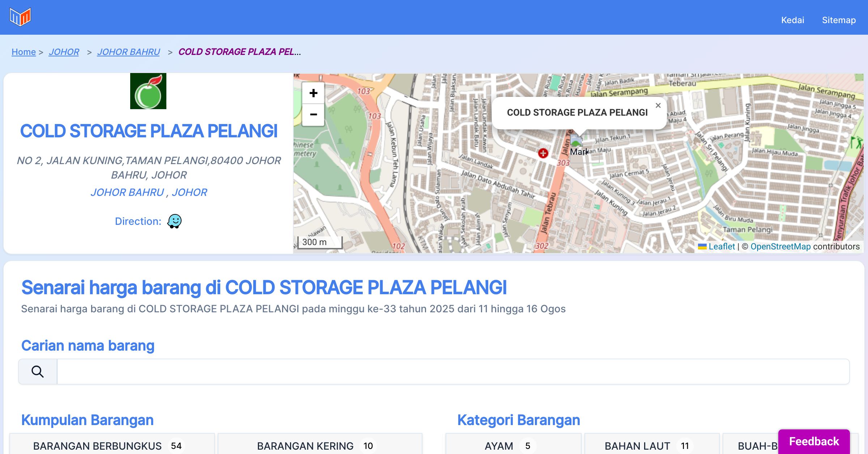The image size is (868, 454).
Task: Open the Feedback button
Action: pos(814,441)
